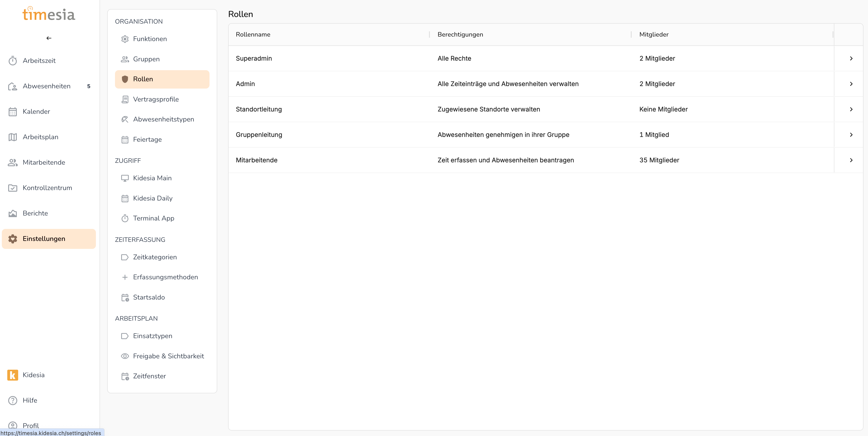
Task: Click the Terminal App stopwatch icon
Action: click(125, 218)
